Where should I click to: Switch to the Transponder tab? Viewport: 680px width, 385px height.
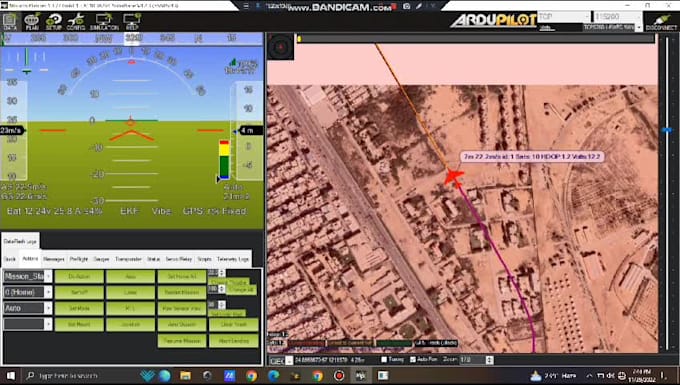click(x=128, y=259)
